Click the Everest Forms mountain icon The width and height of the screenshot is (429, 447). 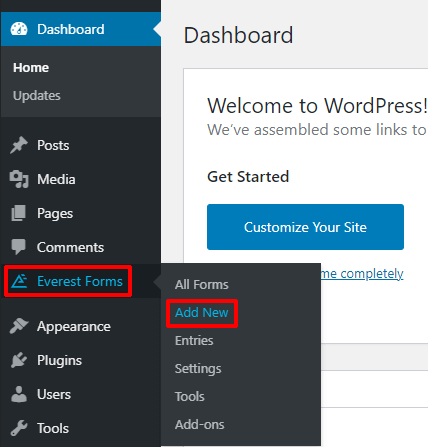(x=20, y=281)
